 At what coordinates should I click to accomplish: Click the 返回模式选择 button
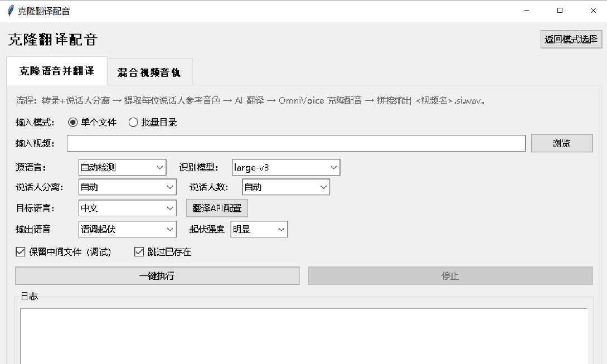point(571,39)
